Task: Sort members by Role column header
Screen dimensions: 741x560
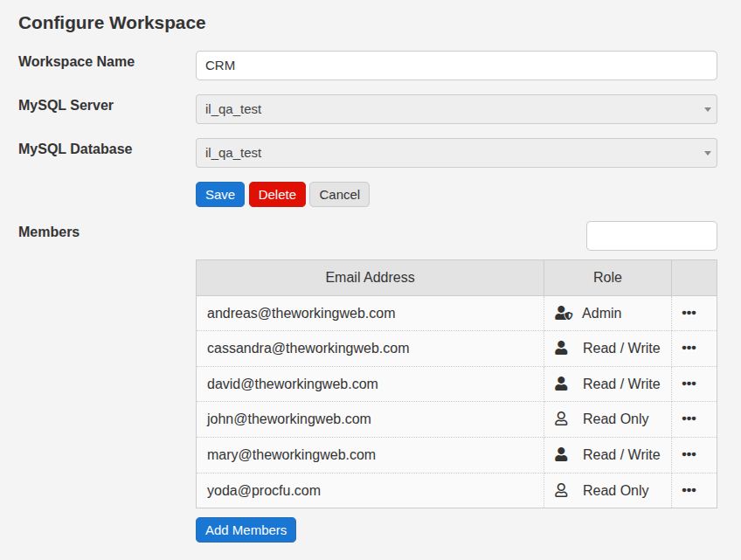Action: [607, 277]
